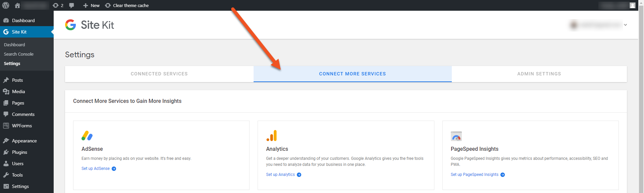Screen dimensions: 644x193
Task: Click the home site icon in admin bar
Action: coord(17,5)
